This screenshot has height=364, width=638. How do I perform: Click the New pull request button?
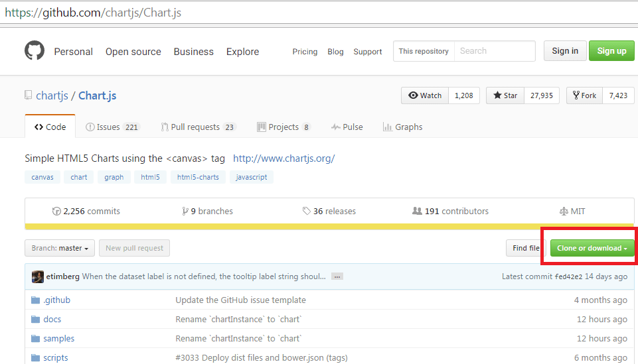134,248
